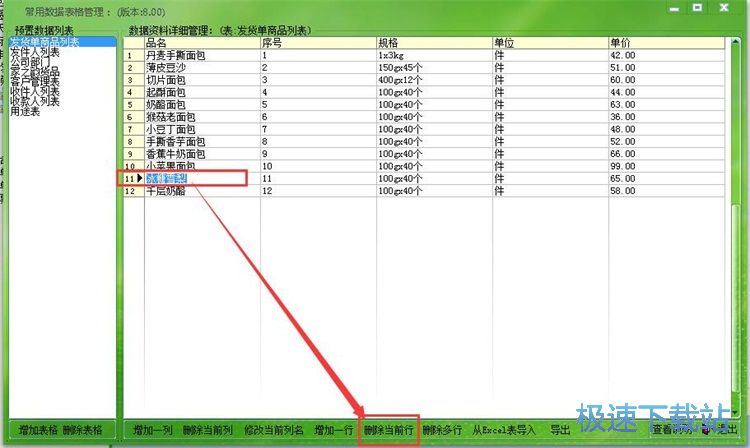
Task: Click 修改当前列名 button
Action: click(x=274, y=430)
